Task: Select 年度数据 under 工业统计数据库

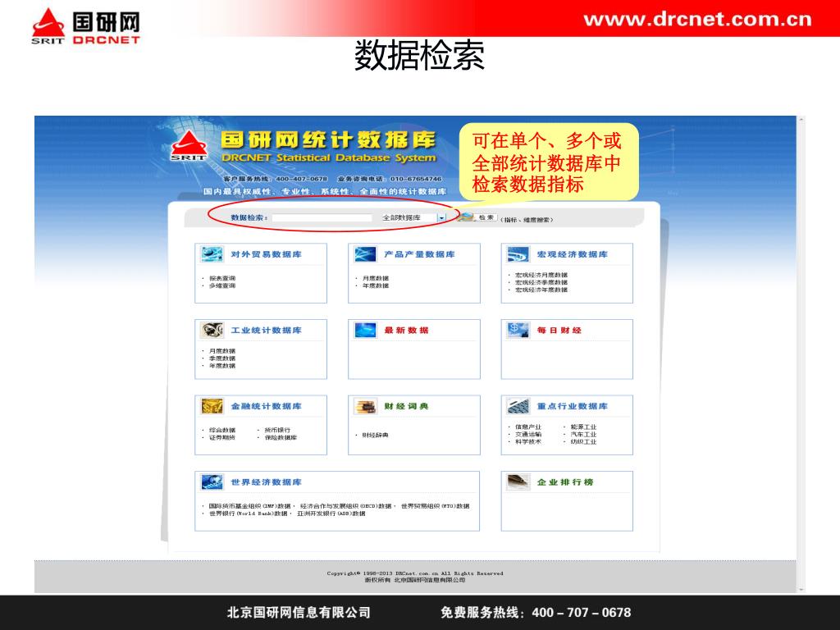Action: point(221,366)
